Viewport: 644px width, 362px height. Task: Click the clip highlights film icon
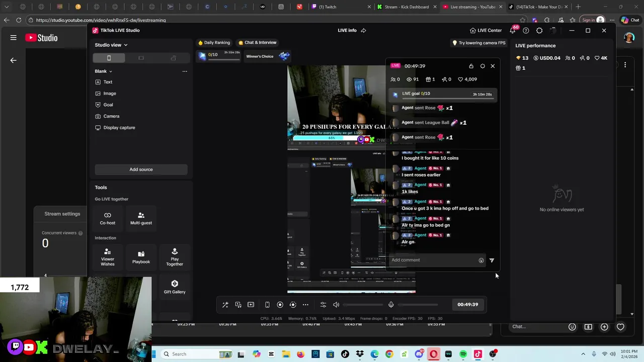251,305
